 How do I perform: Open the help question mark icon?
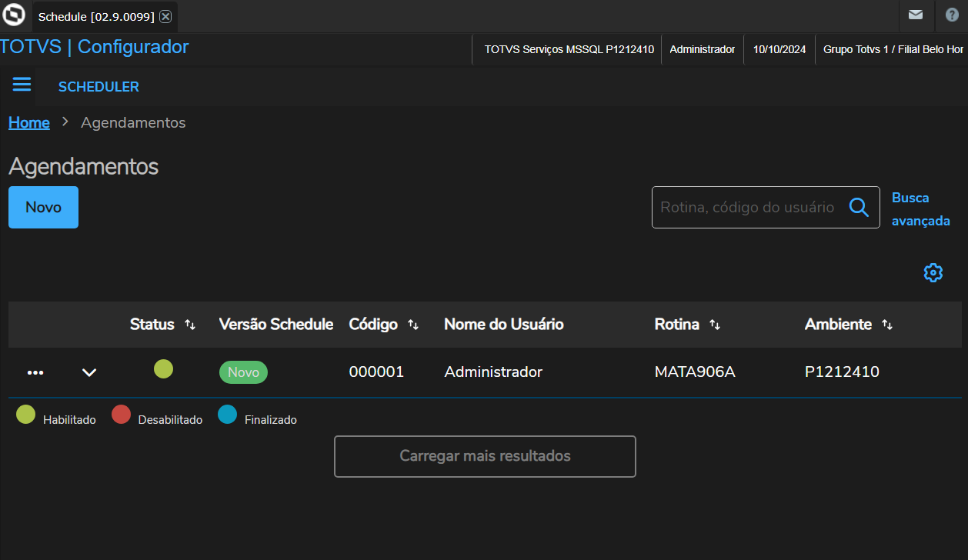point(952,15)
